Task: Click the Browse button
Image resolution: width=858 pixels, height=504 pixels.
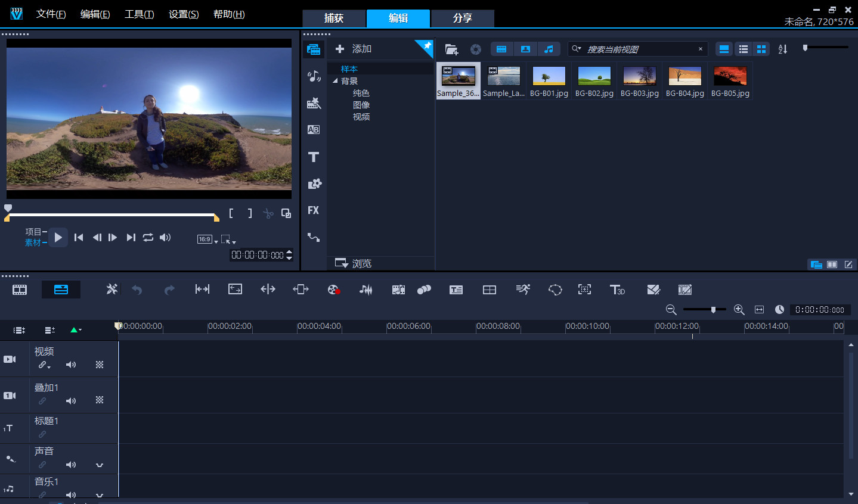Action: pyautogui.click(x=354, y=263)
